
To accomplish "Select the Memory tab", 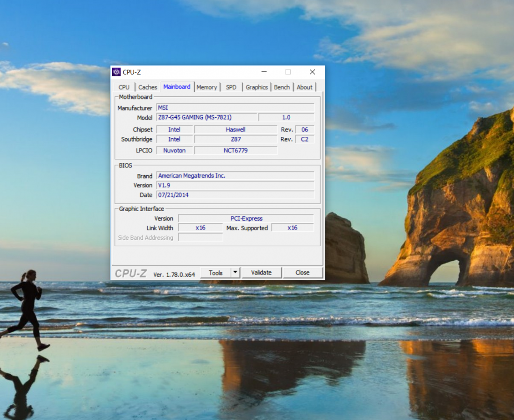I will click(207, 87).
